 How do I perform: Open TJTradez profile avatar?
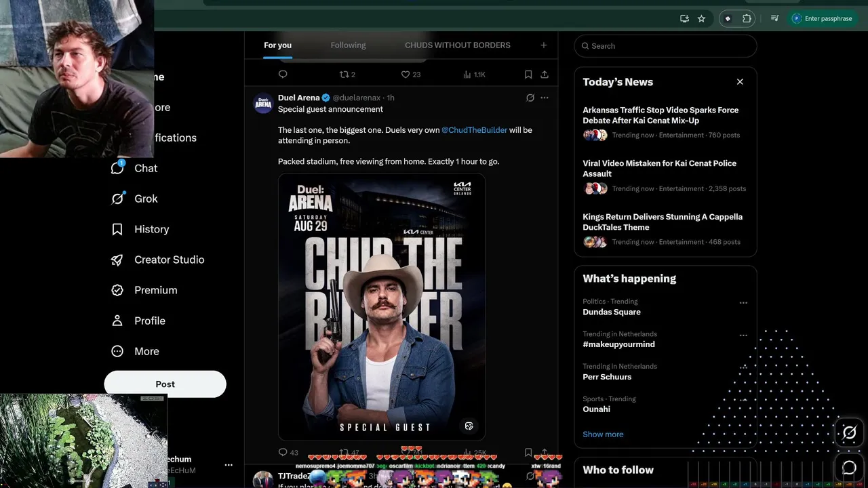263,480
